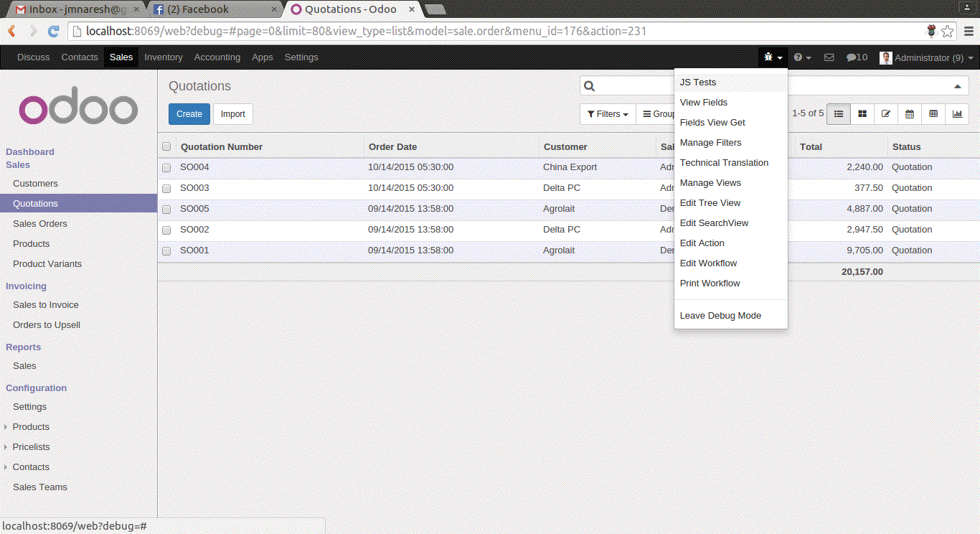Click the Create button
The image size is (980, 534).
tap(189, 114)
